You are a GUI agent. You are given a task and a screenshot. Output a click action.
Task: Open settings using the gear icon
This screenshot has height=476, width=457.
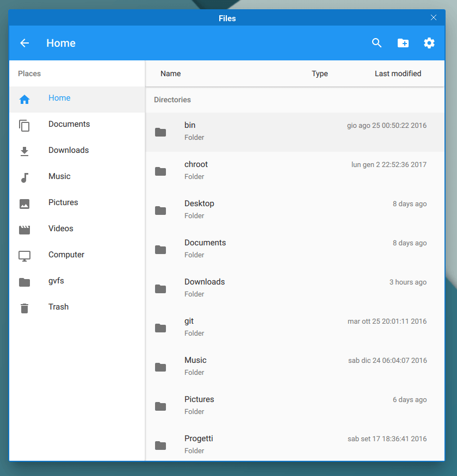tap(429, 44)
